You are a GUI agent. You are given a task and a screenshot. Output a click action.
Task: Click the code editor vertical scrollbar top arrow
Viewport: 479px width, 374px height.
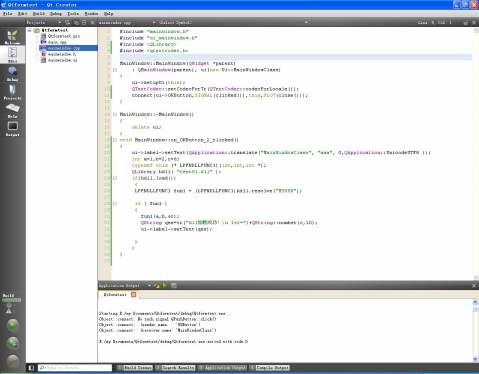pyautogui.click(x=476, y=31)
